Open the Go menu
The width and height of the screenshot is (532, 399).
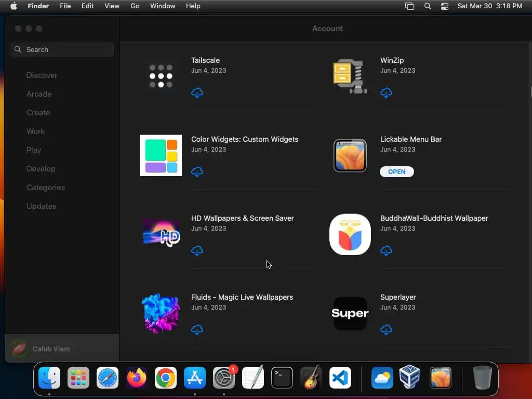click(135, 6)
